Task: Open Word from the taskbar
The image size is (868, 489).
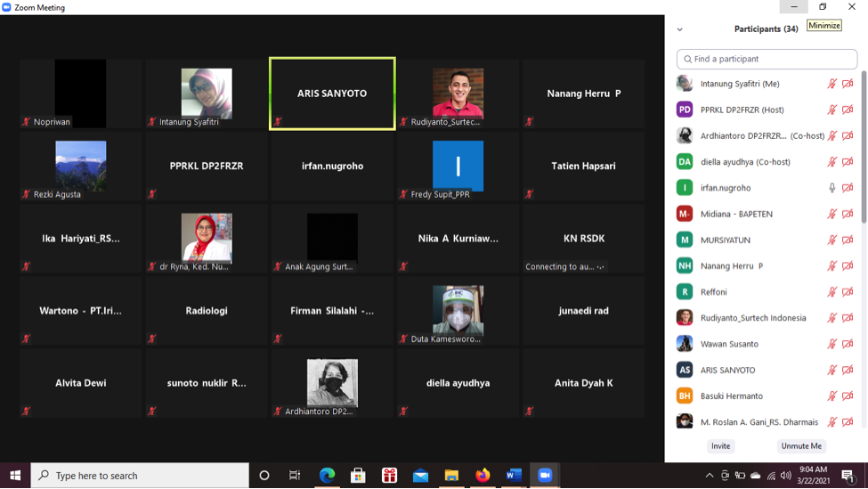Action: tap(514, 475)
